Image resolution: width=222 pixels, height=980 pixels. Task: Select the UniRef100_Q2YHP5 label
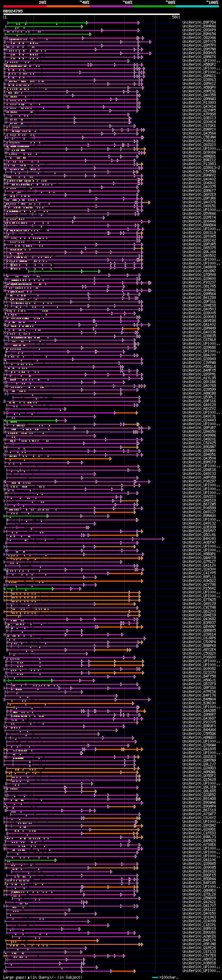pyautogui.click(x=199, y=110)
